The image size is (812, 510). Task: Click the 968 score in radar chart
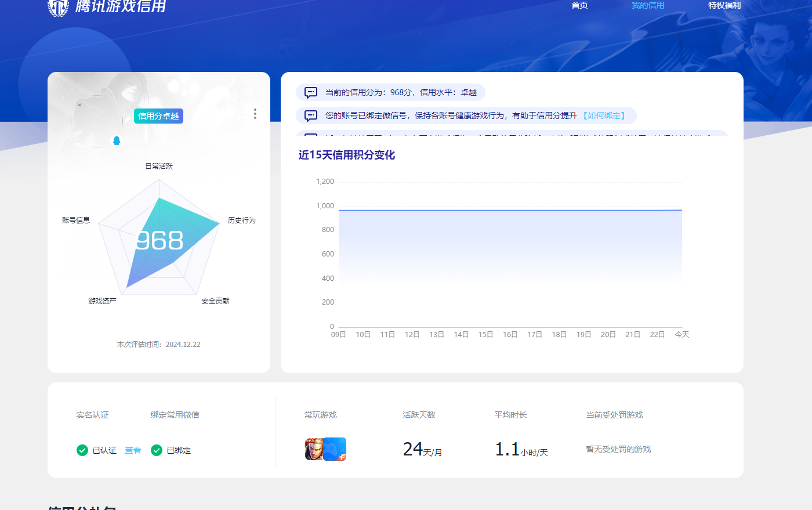159,240
